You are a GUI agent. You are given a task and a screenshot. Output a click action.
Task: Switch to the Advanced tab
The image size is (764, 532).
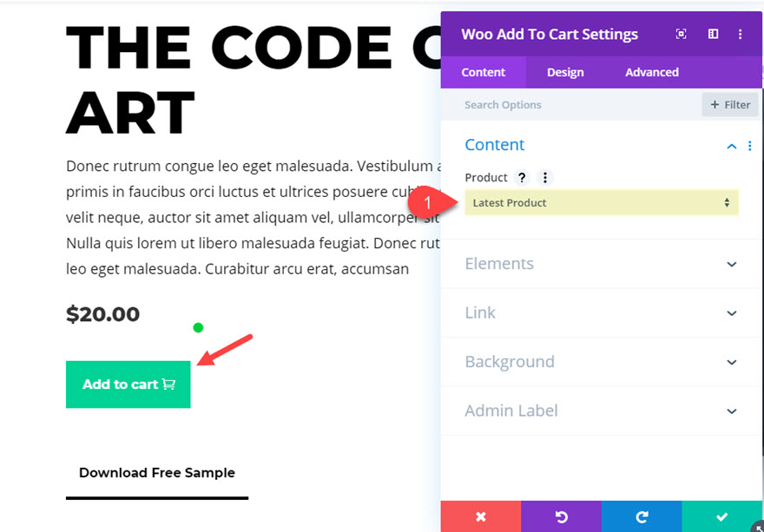(x=652, y=72)
